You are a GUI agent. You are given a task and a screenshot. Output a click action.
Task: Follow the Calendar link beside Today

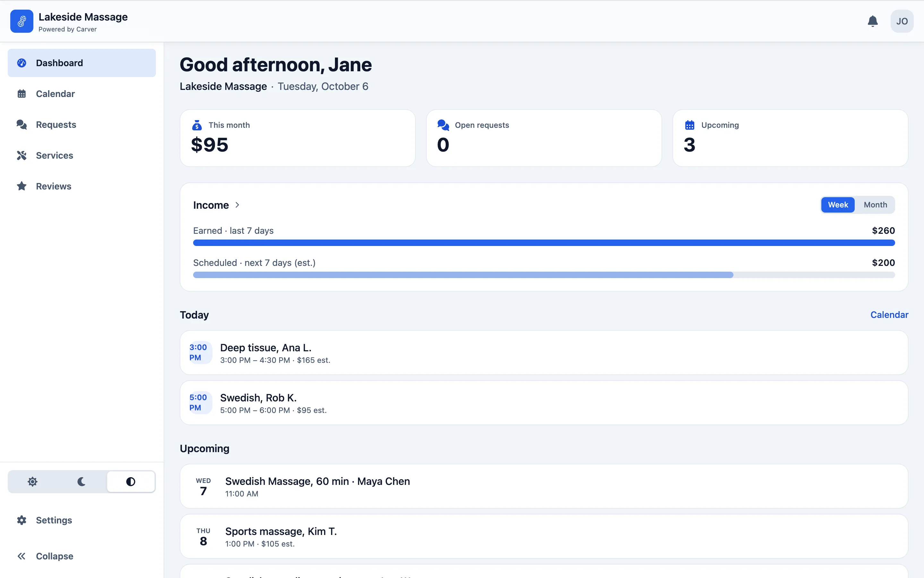(889, 315)
